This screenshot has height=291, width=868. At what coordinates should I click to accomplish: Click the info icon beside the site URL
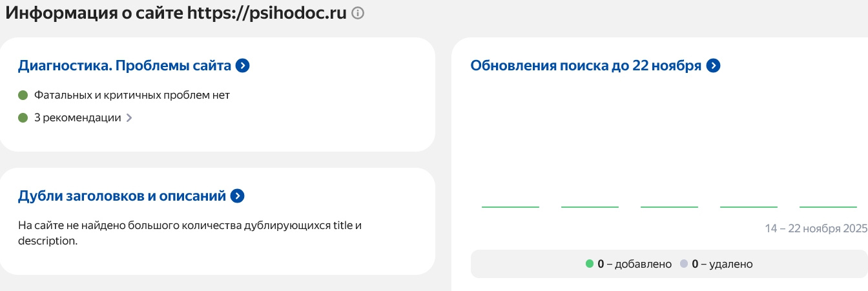point(358,14)
